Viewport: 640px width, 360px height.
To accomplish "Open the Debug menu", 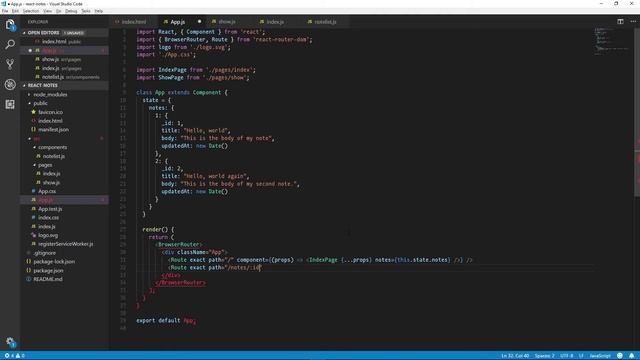I will tap(71, 11).
